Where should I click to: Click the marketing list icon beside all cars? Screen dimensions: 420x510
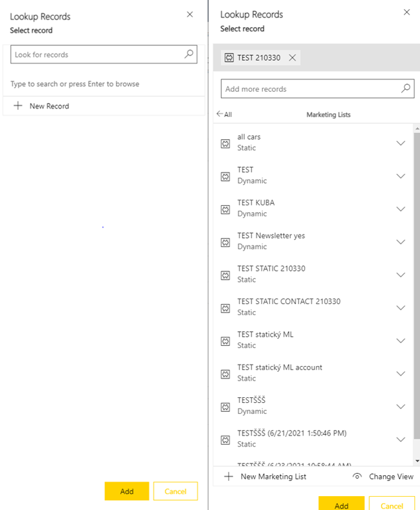coord(225,143)
